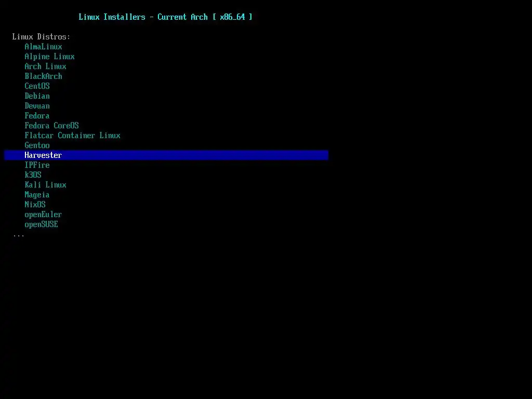Select CentOS in the list
This screenshot has height=399, width=532.
click(37, 86)
